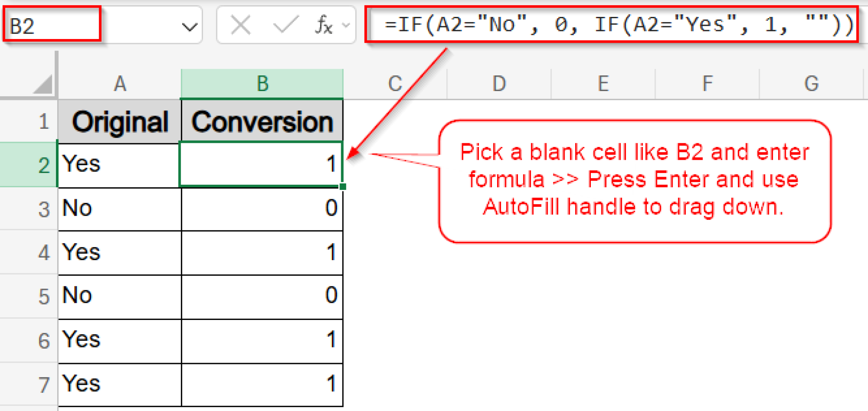Click the formula bar with IF formula
Viewport: 868px width, 411px height.
click(615, 25)
